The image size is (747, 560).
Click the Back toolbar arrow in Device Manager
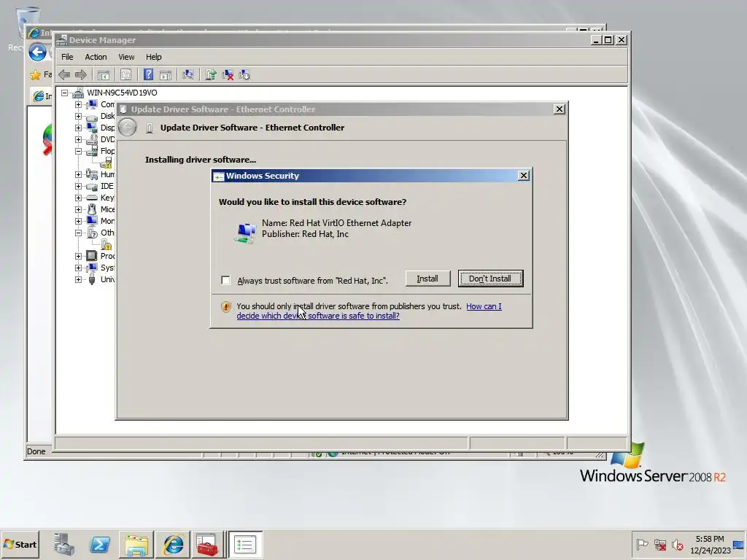click(64, 75)
